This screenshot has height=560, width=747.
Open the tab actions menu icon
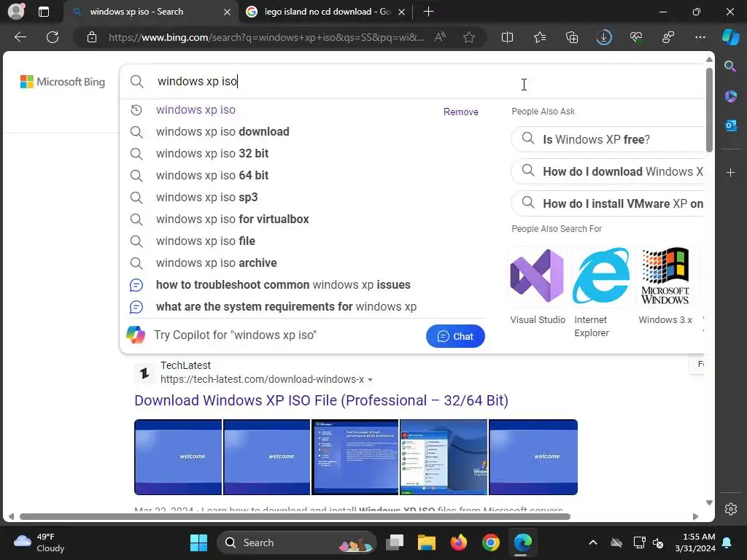point(43,12)
